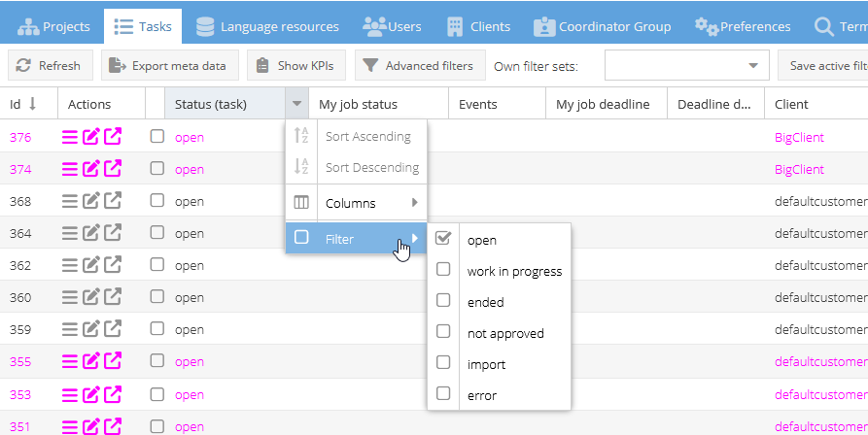
Task: Expand the Columns submenu
Action: tap(356, 203)
